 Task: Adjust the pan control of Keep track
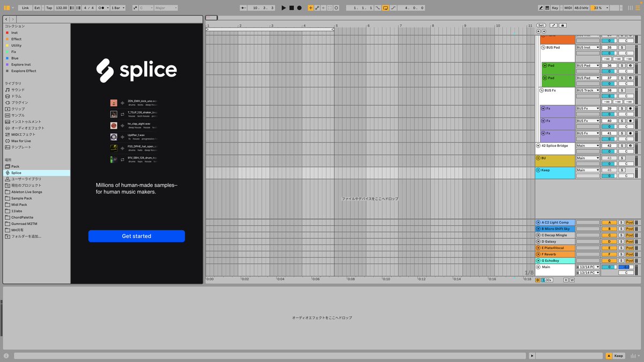pos(626,176)
